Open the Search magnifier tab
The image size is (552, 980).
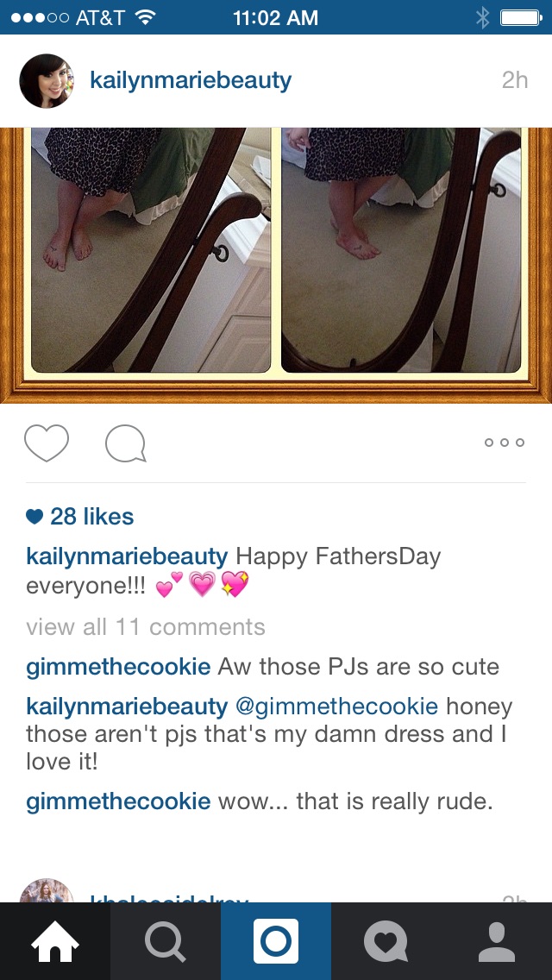166,941
